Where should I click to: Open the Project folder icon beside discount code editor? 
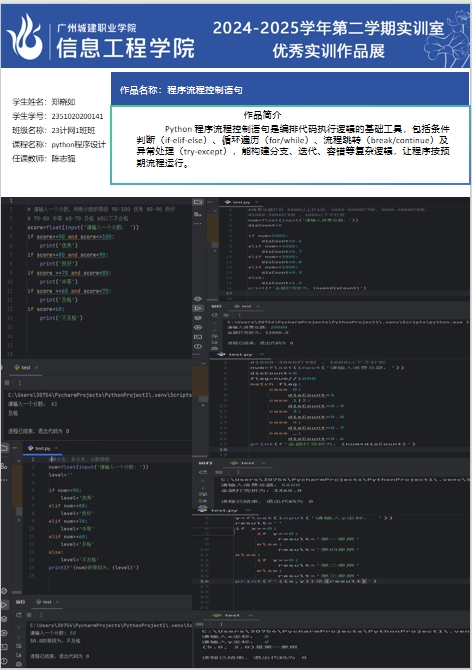tap(198, 202)
